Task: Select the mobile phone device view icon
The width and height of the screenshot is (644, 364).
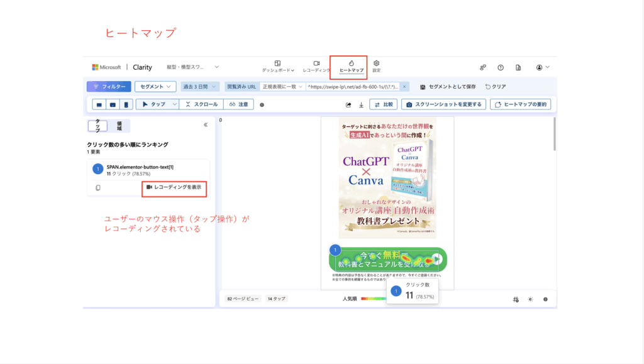Action: point(126,105)
